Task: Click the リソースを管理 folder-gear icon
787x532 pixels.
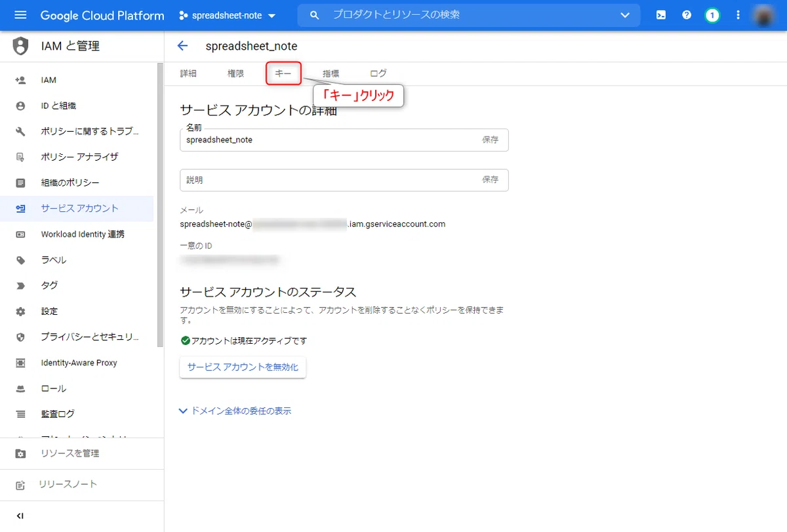Action: (20, 453)
